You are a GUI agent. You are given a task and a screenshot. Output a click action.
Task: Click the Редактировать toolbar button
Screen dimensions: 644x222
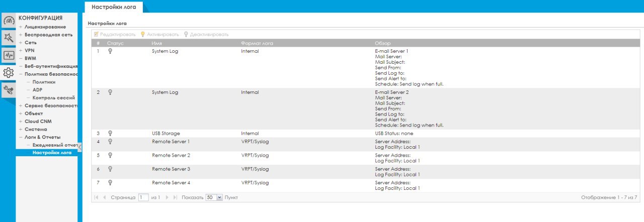[115, 35]
